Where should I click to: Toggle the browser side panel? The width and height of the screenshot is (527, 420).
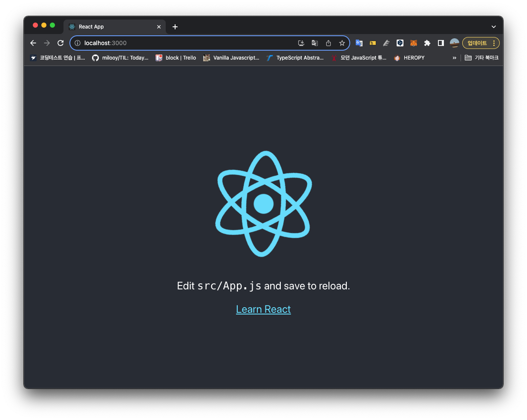[441, 43]
